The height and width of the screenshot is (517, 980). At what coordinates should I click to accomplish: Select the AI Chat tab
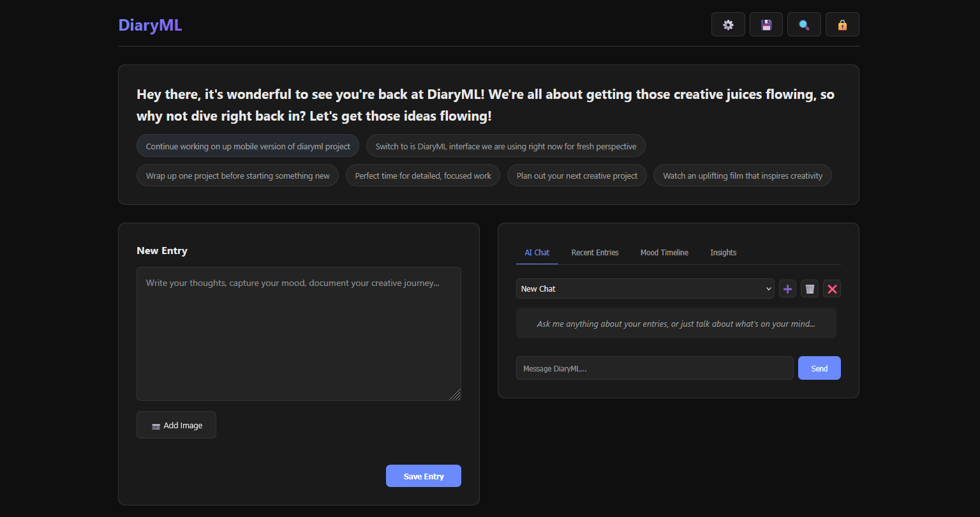pos(537,252)
